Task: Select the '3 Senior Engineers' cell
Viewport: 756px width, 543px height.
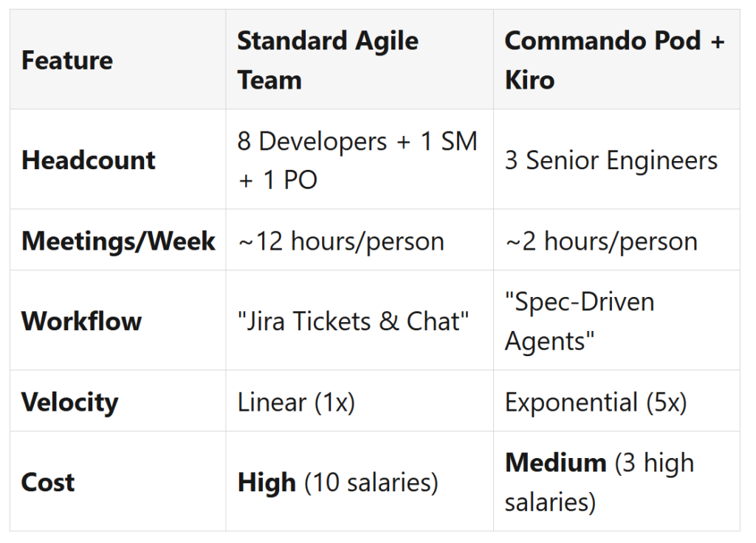Action: point(611,160)
